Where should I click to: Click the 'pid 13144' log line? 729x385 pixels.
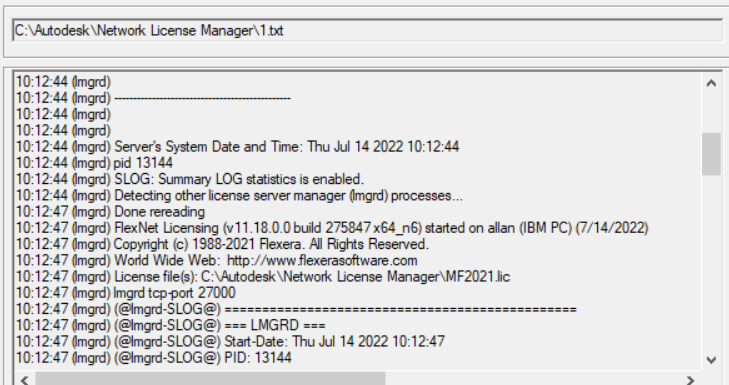click(94, 163)
